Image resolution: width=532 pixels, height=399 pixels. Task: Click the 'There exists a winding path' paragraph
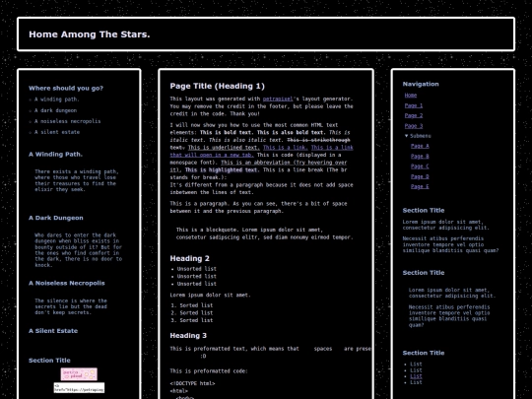pyautogui.click(x=76, y=180)
